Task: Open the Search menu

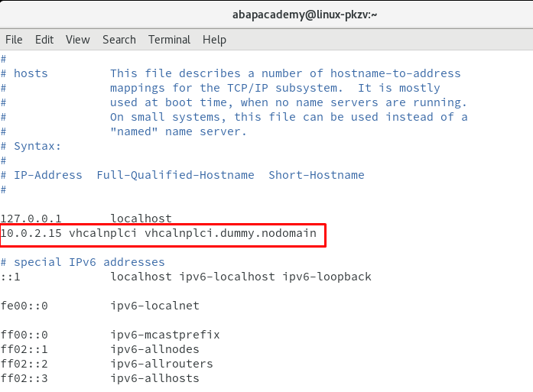Action: coord(119,40)
